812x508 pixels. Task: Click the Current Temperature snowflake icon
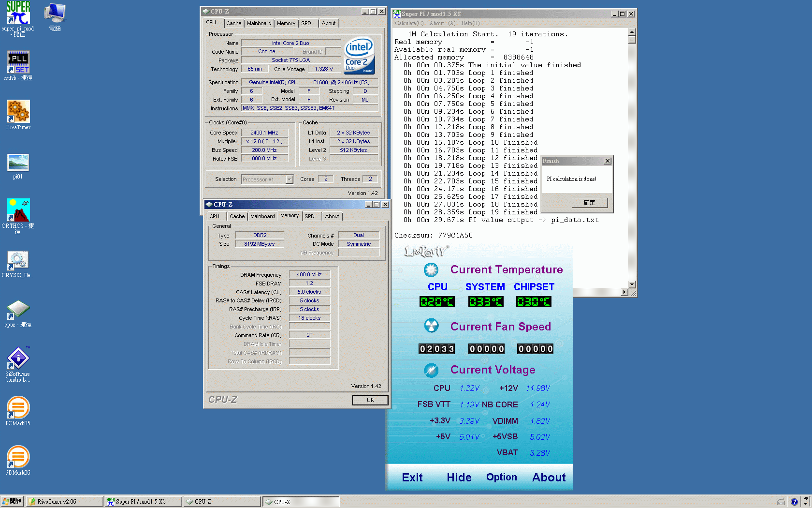coord(431,270)
